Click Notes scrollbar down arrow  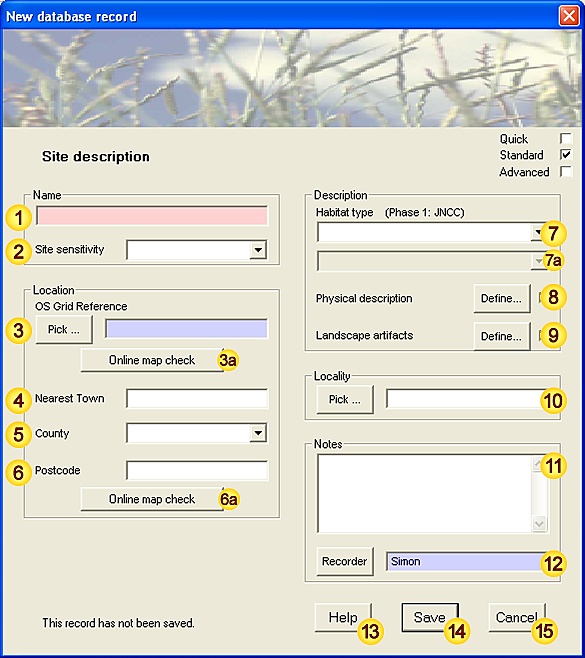click(539, 524)
